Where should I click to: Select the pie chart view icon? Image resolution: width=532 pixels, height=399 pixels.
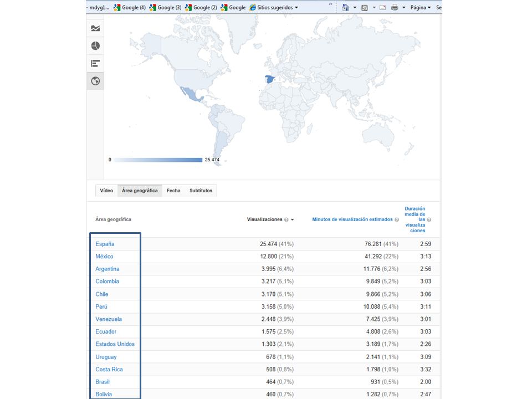pyautogui.click(x=95, y=46)
